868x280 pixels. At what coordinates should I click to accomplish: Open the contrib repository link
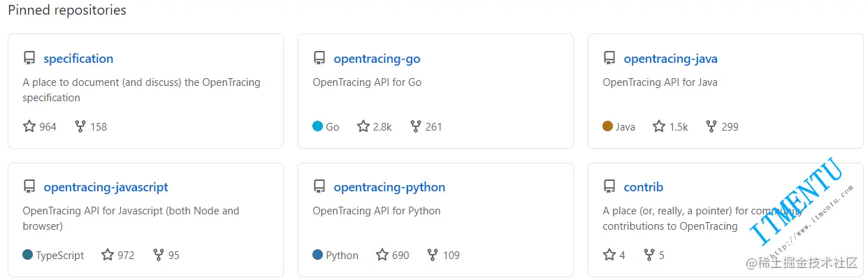coord(643,187)
